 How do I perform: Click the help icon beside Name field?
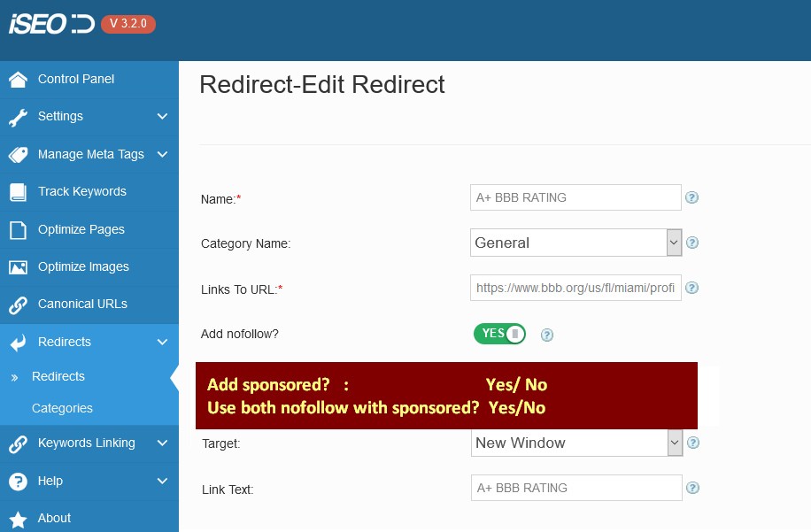click(692, 197)
